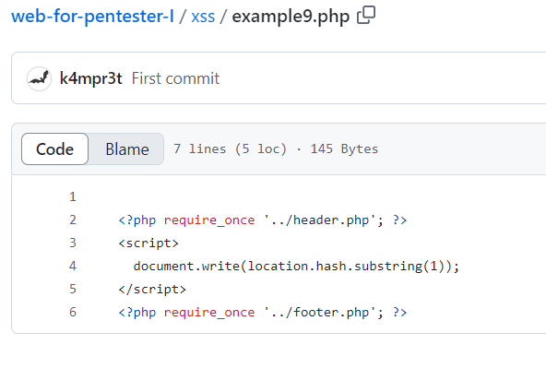Select line number 6
This screenshot has height=392, width=546.
pyautogui.click(x=73, y=313)
